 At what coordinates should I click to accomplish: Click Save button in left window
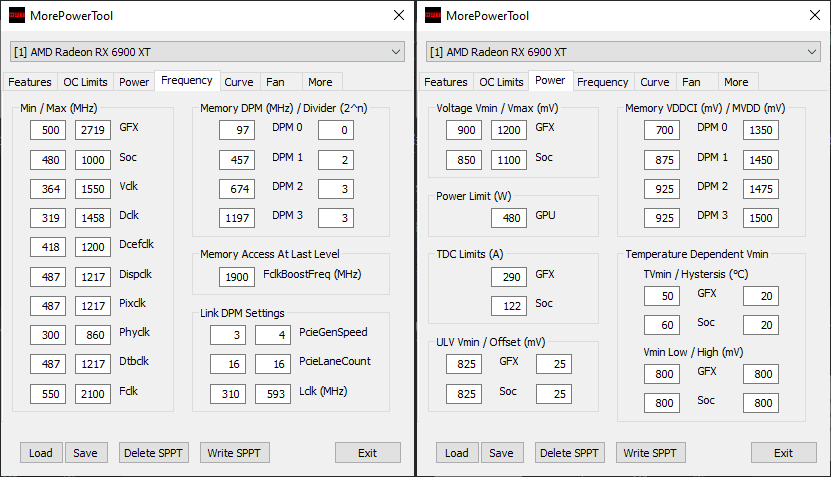point(85,453)
